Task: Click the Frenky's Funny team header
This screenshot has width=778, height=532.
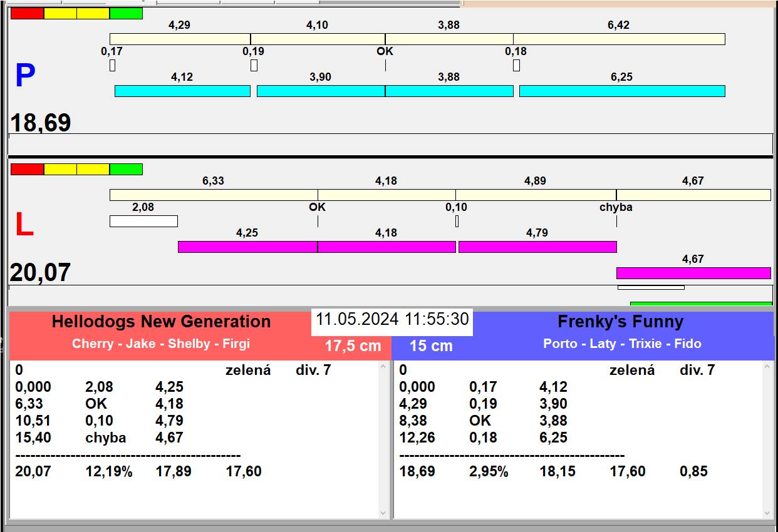Action: 620,322
